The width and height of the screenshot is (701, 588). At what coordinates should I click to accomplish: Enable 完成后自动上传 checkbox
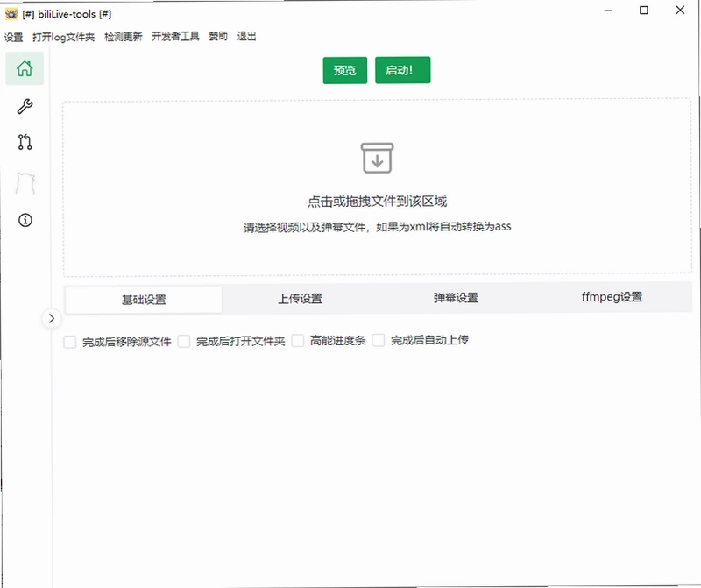(379, 340)
